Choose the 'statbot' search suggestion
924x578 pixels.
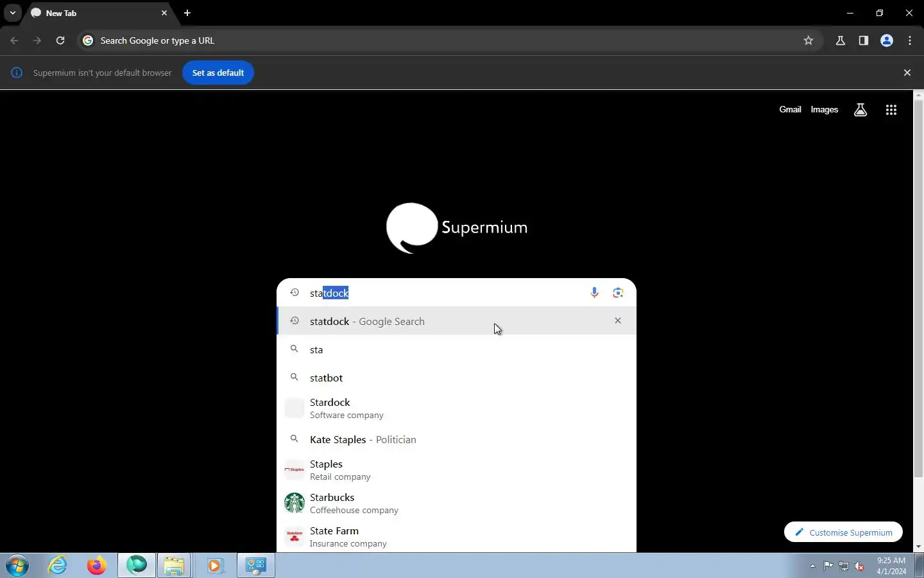coord(456,378)
